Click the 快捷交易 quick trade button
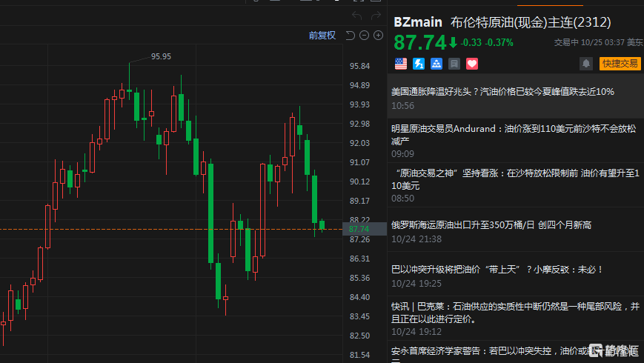Viewport: 644px width, 363px height. point(620,64)
